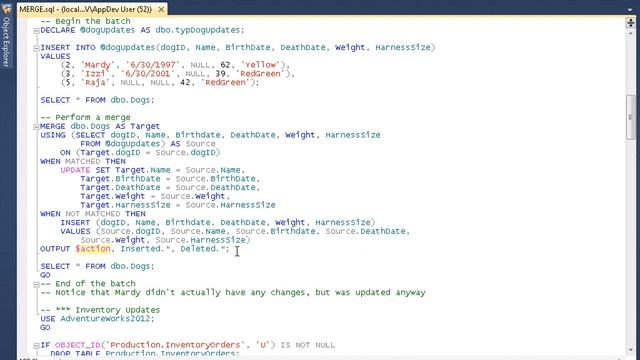This screenshot has width=640, height=360.
Task: Click 'Target' in the MERGE dbo.Dogs line
Action: 145,126
